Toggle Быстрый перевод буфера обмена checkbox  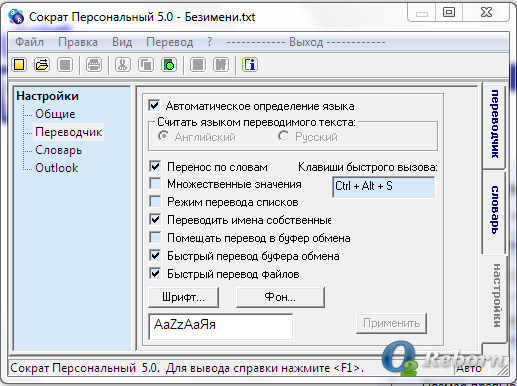point(155,256)
